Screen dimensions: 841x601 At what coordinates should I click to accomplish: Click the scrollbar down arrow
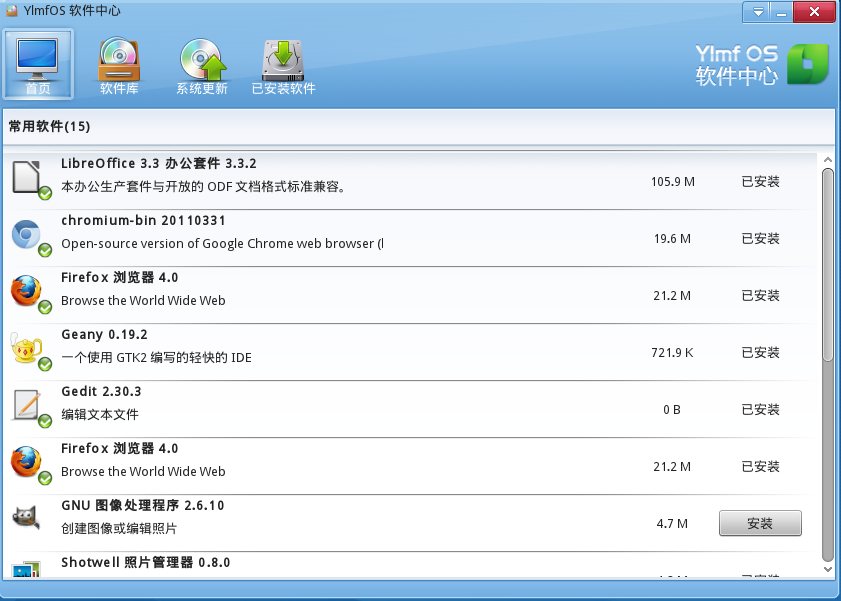coord(828,570)
